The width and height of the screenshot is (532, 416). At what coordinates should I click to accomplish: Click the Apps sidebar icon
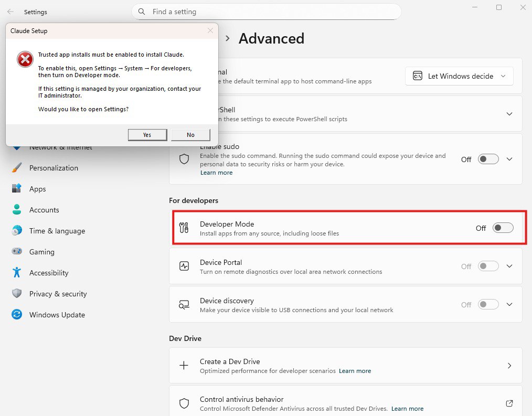[17, 189]
